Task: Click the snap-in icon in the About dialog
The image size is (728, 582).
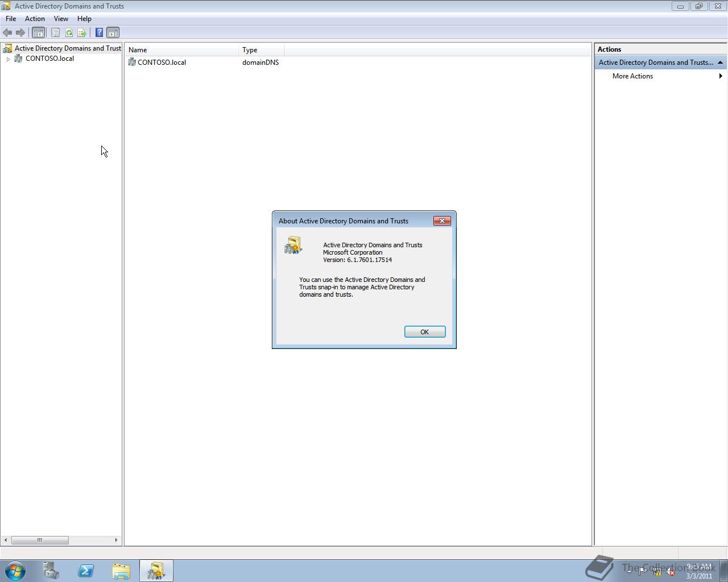Action: coord(293,246)
